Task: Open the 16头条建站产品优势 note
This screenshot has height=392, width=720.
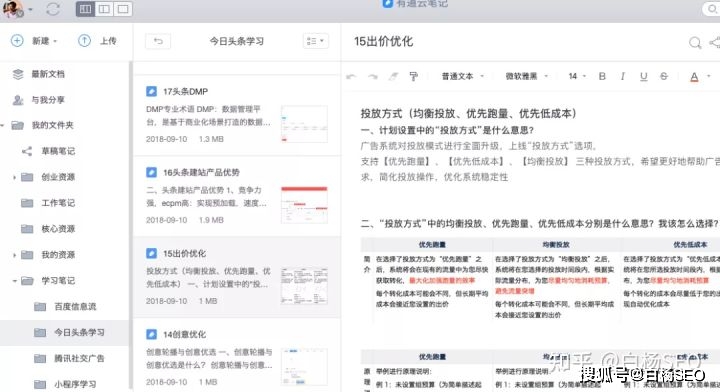Action: tap(237, 196)
